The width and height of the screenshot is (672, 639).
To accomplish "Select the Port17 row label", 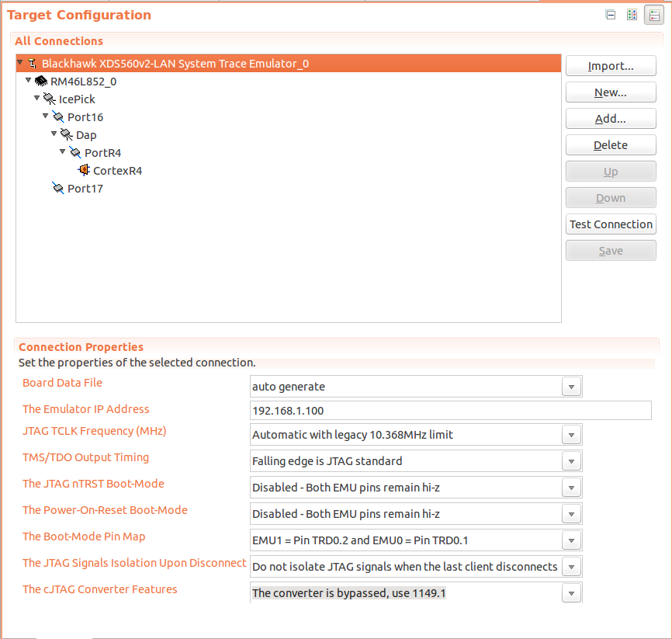I will pos(85,189).
